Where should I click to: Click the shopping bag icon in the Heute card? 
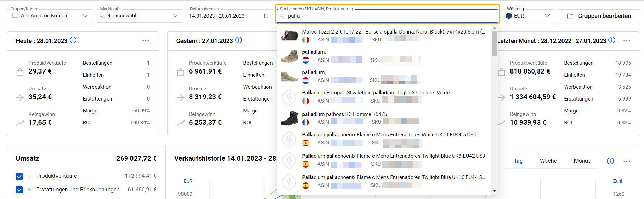tap(20, 72)
